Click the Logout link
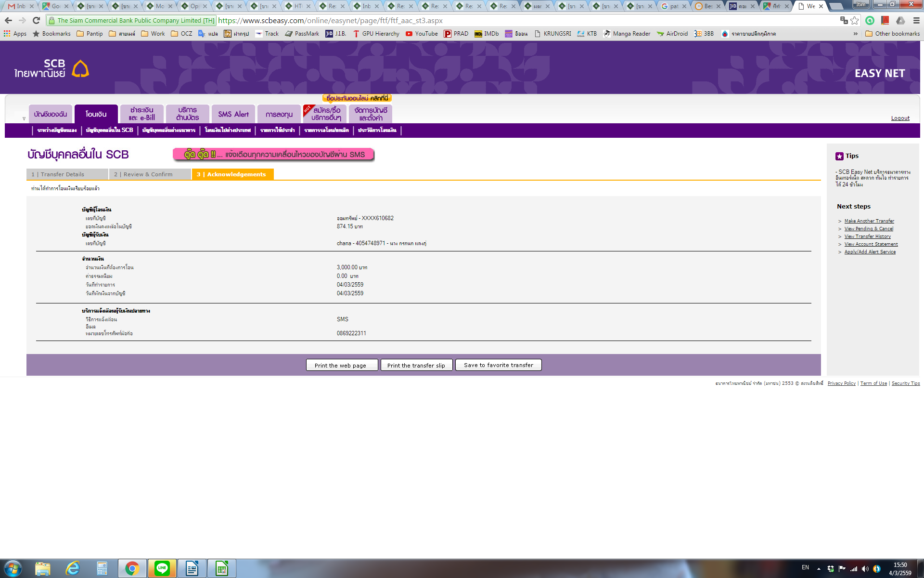Image resolution: width=924 pixels, height=578 pixels. coord(900,118)
